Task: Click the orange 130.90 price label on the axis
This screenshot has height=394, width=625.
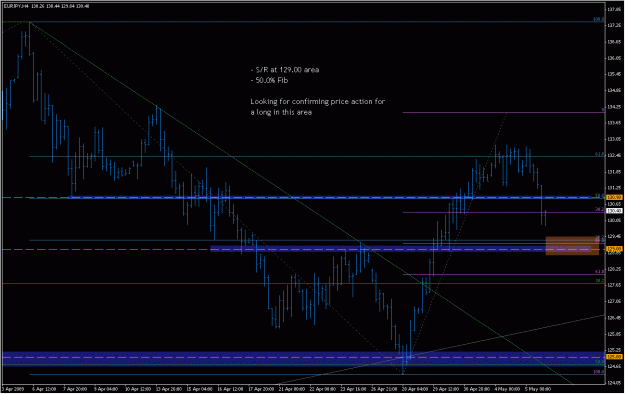Action: [x=614, y=197]
